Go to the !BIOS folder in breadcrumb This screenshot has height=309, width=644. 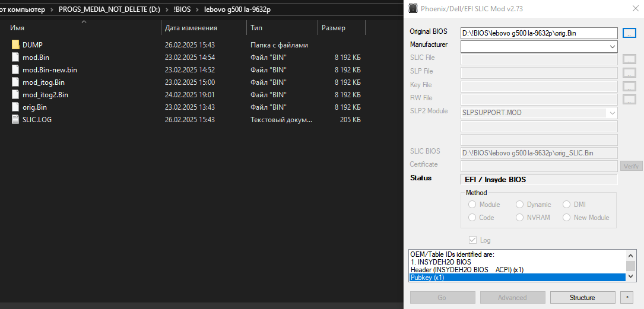(x=182, y=9)
